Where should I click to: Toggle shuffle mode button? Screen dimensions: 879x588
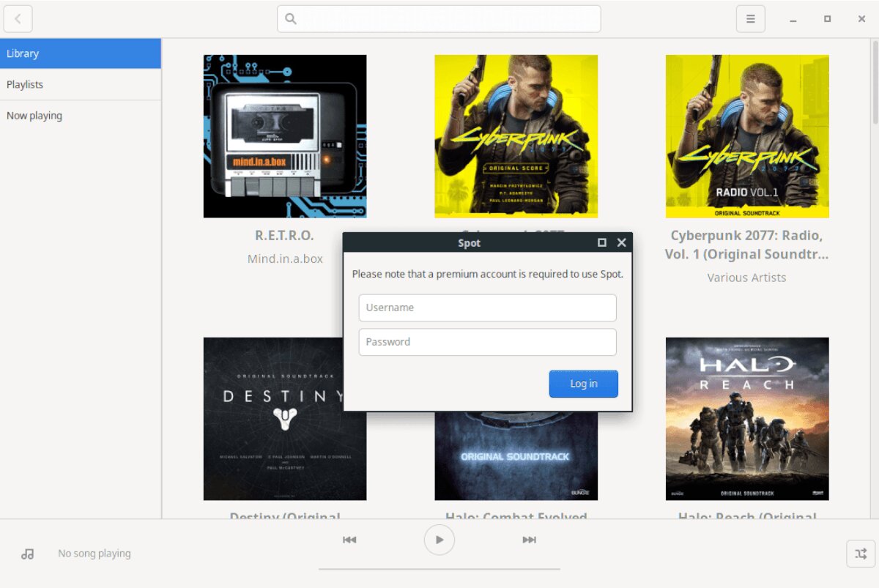click(860, 554)
